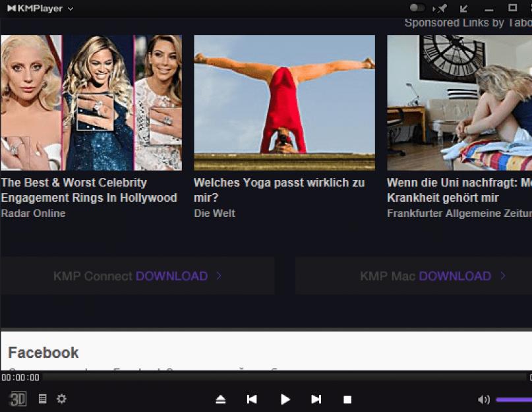Image resolution: width=532 pixels, height=412 pixels.
Task: Click the Radar Online source label
Action: click(33, 214)
